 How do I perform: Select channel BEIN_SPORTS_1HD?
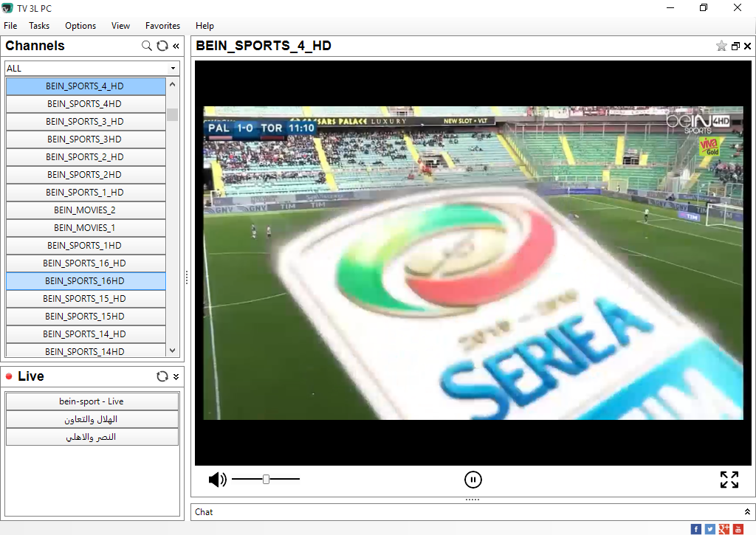tap(86, 245)
